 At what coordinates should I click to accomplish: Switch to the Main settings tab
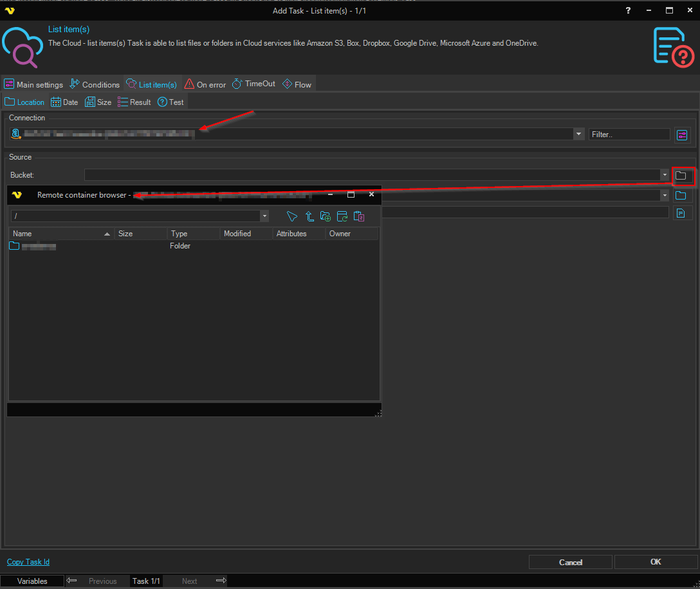click(x=33, y=84)
